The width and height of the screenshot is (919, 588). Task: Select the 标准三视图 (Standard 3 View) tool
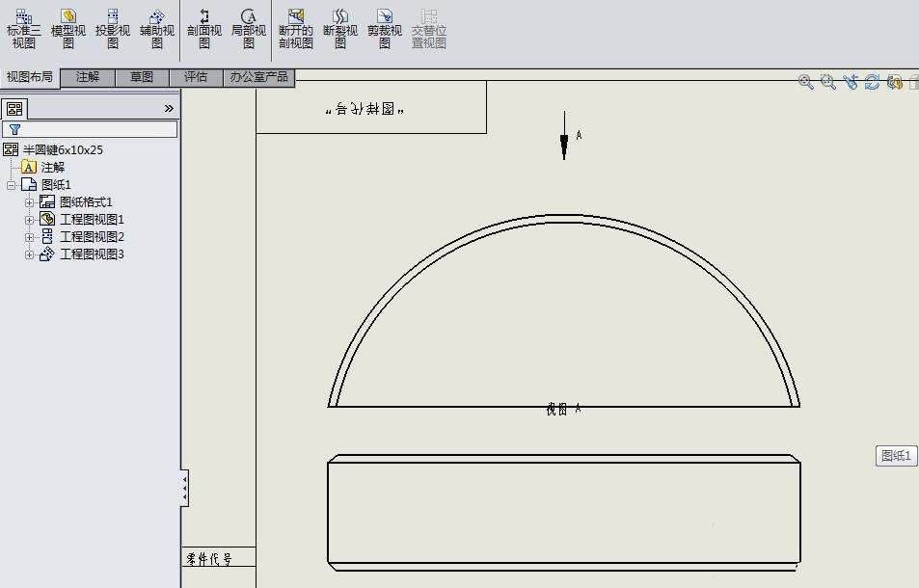[24, 29]
